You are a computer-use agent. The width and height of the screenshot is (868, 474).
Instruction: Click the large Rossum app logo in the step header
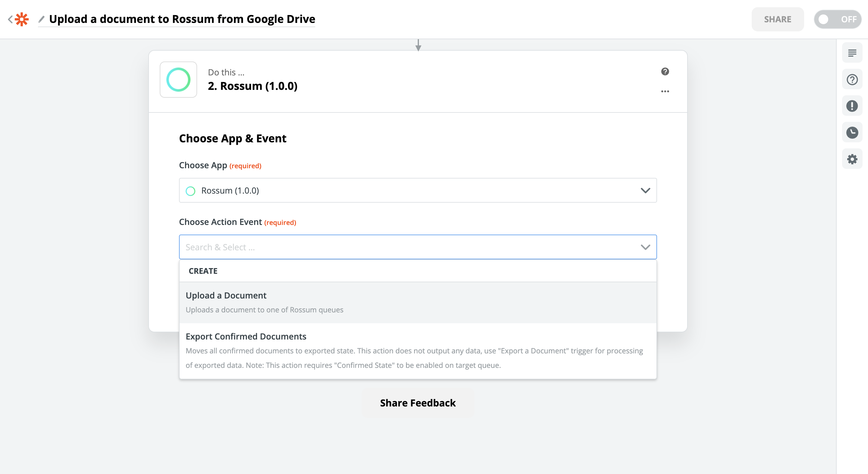coord(178,80)
